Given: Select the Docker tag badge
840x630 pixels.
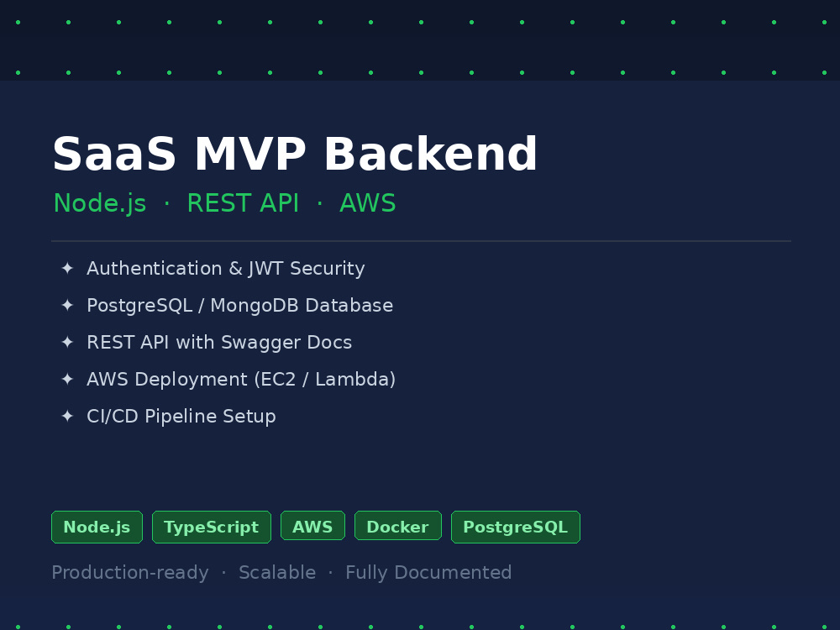Looking at the screenshot, I should coord(398,526).
